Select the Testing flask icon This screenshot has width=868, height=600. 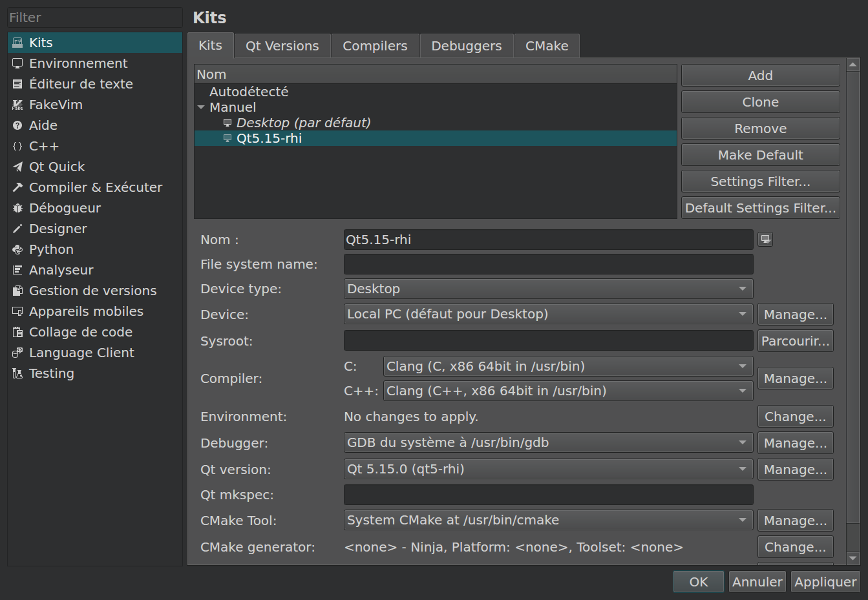tap(17, 373)
